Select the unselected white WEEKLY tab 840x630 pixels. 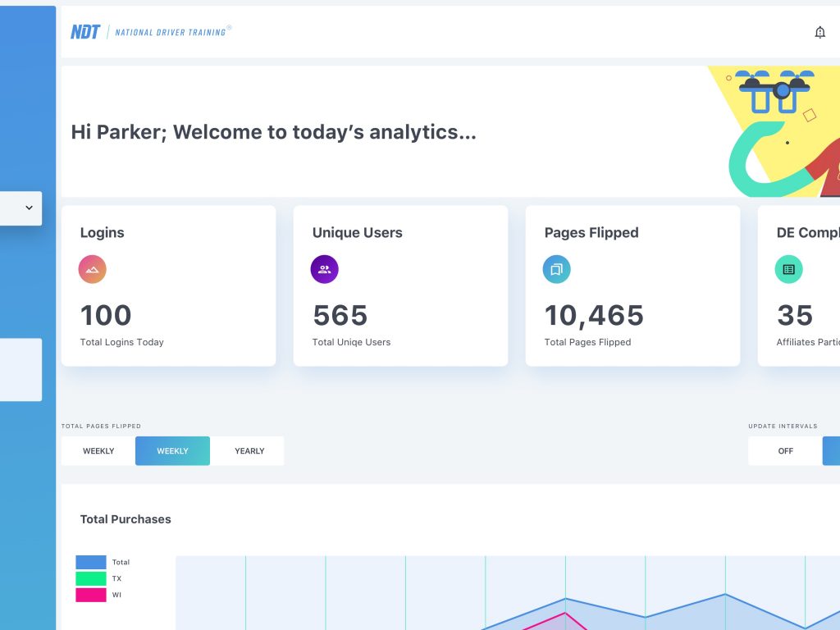click(98, 451)
